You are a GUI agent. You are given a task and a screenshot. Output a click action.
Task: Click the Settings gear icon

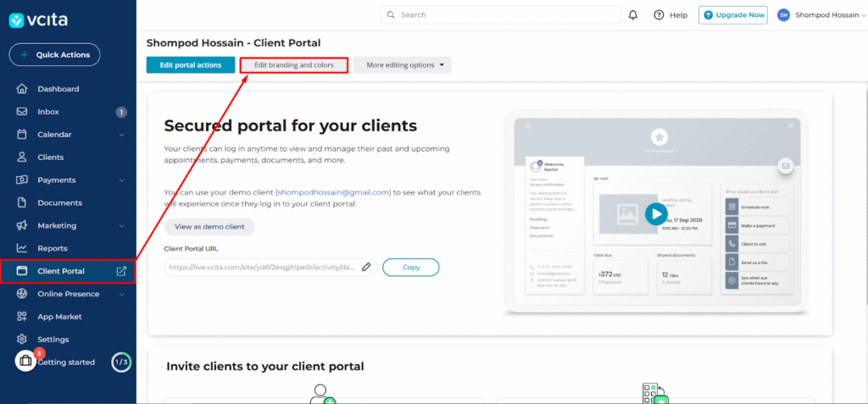coord(21,340)
